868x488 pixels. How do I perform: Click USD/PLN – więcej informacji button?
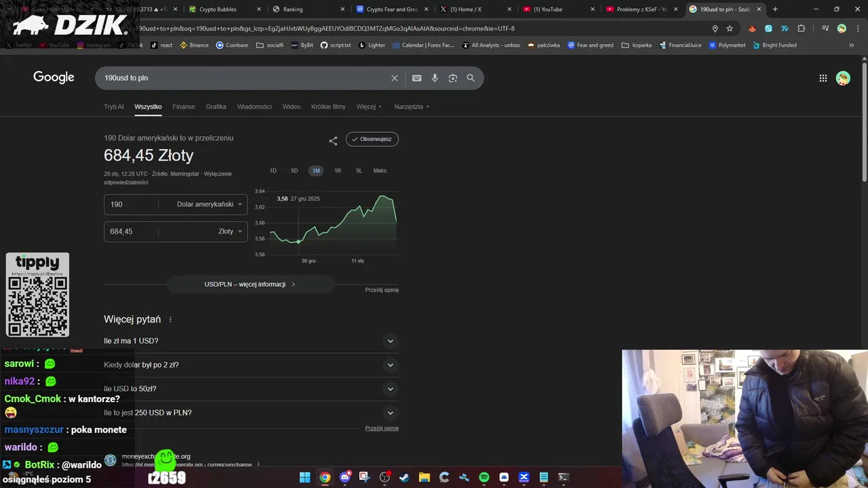pyautogui.click(x=250, y=284)
